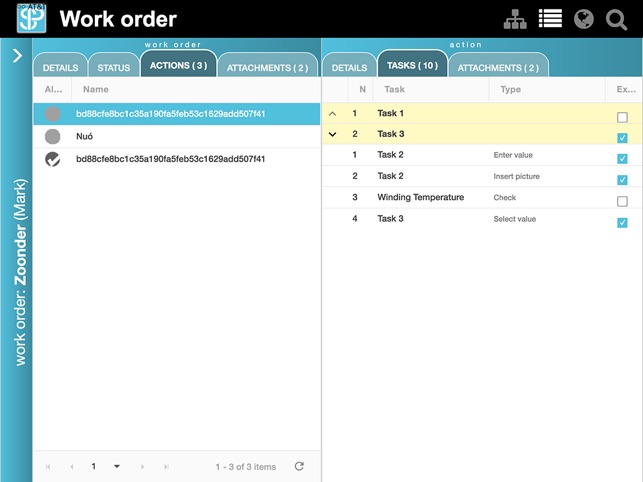Click the current page number 1
Screen dimensions: 643x482
pyautogui.click(x=93, y=466)
